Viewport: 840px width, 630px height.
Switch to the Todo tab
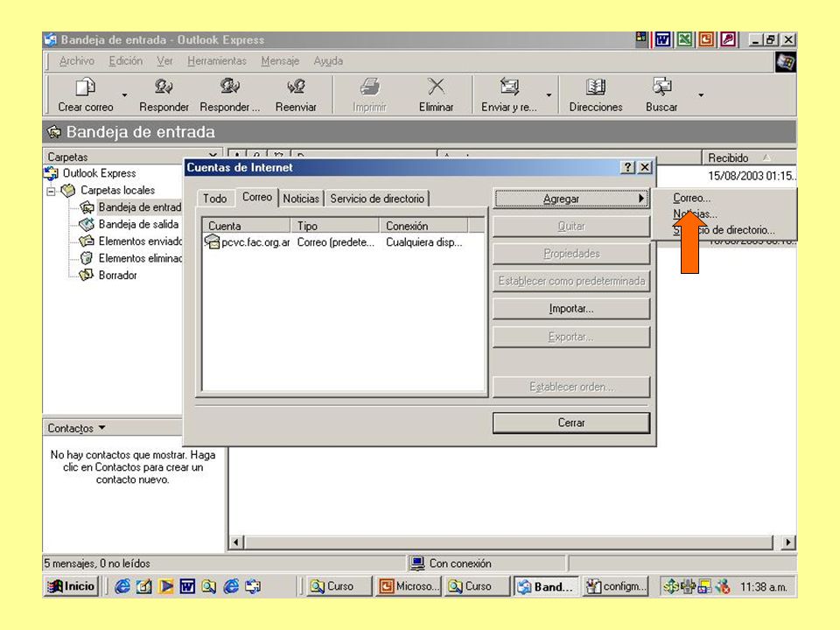[x=215, y=199]
